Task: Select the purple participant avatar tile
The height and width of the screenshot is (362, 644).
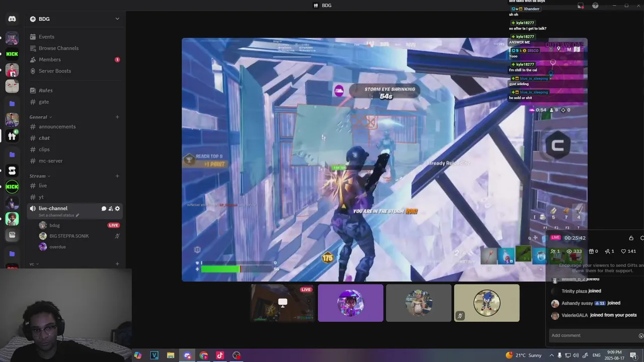Action: (x=351, y=303)
